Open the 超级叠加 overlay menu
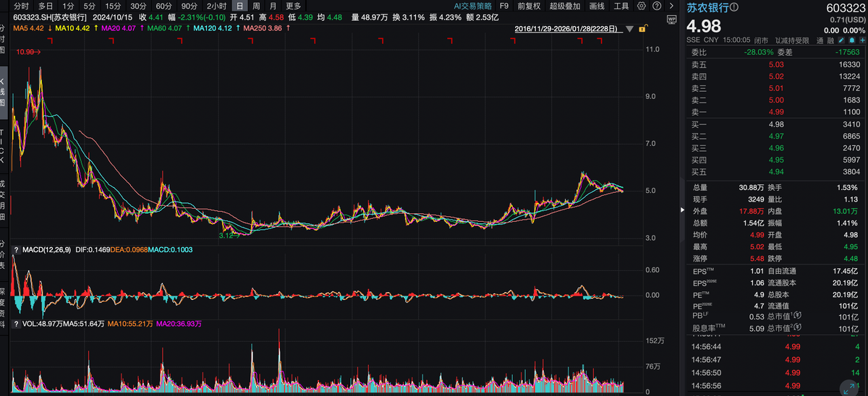Image resolution: width=868 pixels, height=396 pixels. [565, 6]
